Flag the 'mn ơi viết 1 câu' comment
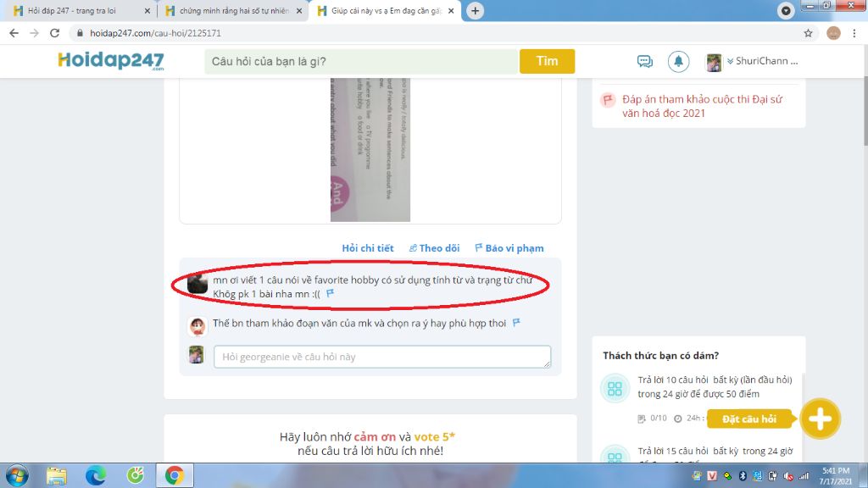 click(x=330, y=293)
